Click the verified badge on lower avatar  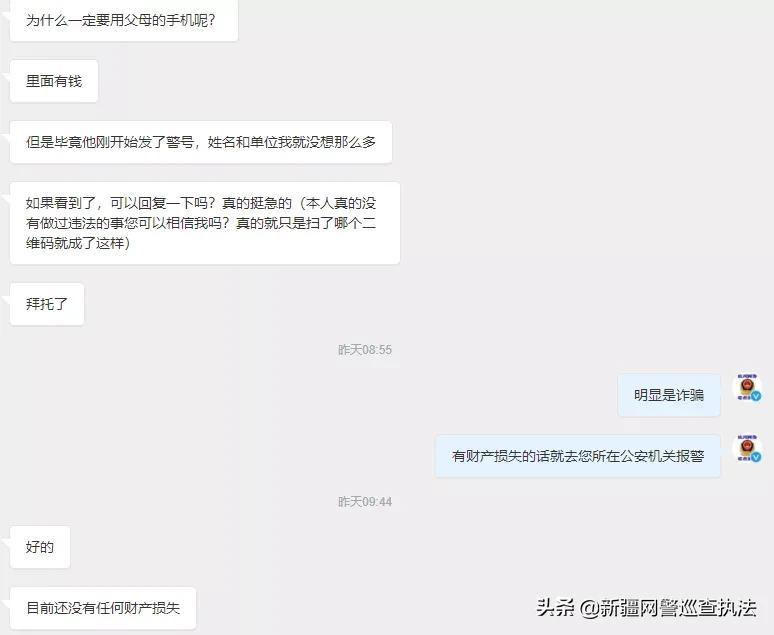pos(756,457)
